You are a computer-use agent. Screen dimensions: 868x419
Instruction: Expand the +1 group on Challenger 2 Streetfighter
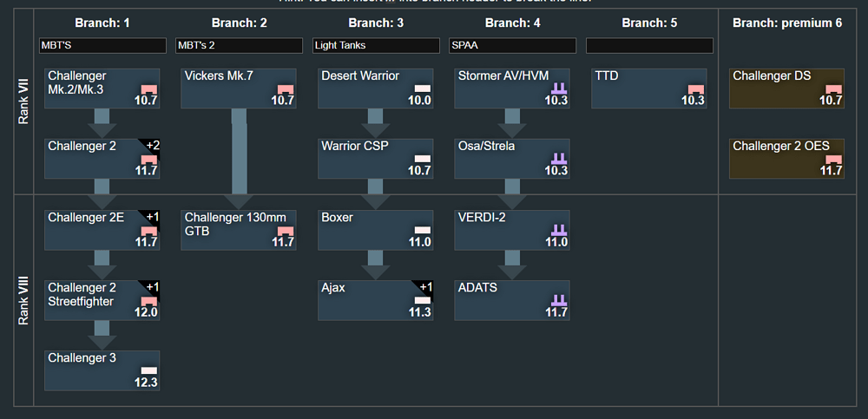point(152,287)
